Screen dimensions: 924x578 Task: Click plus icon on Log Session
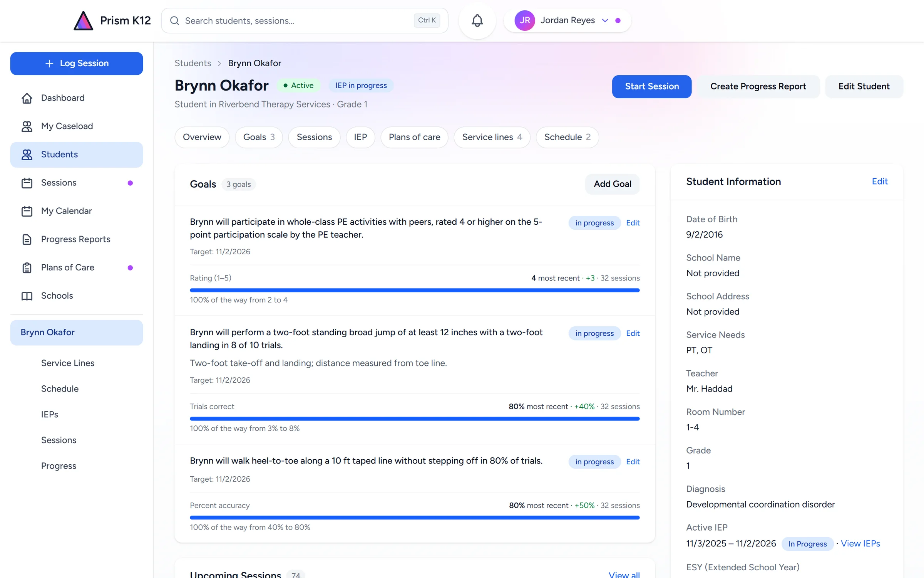(49, 63)
